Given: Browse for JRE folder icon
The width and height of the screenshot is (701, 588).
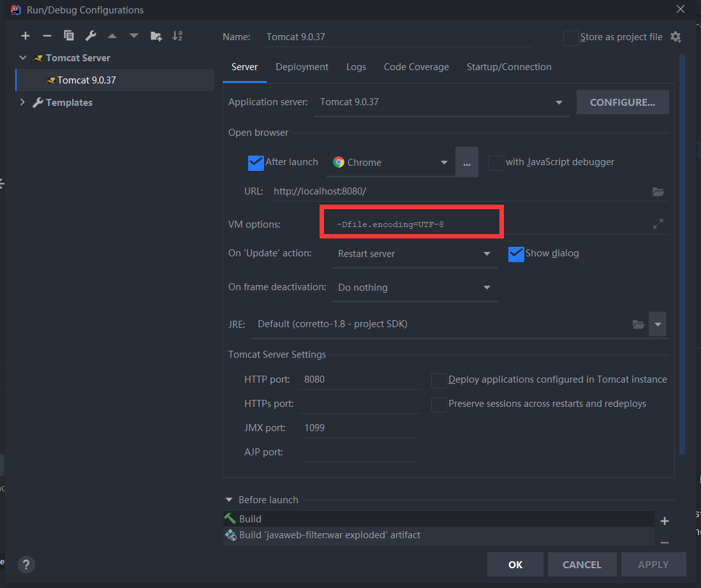Looking at the screenshot, I should click(638, 324).
